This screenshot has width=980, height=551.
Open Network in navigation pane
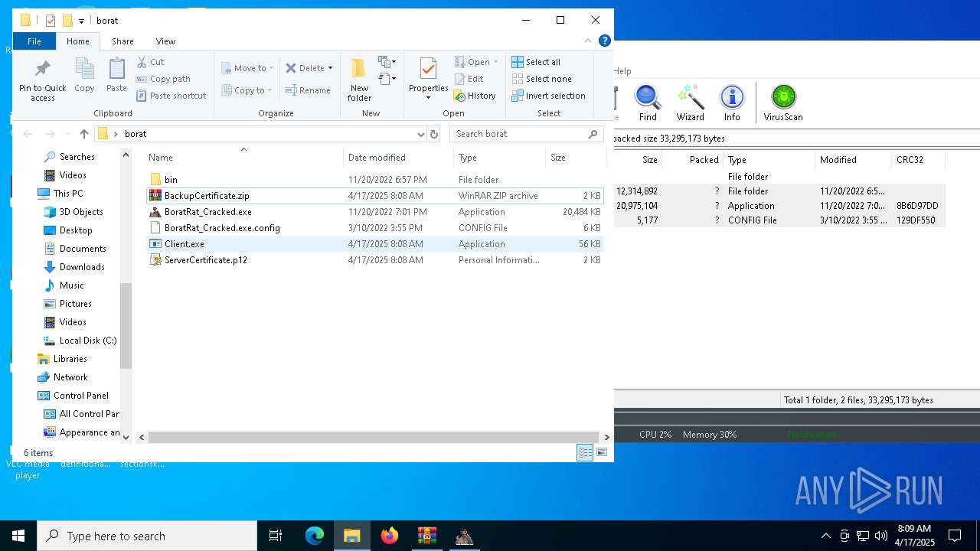(70, 377)
